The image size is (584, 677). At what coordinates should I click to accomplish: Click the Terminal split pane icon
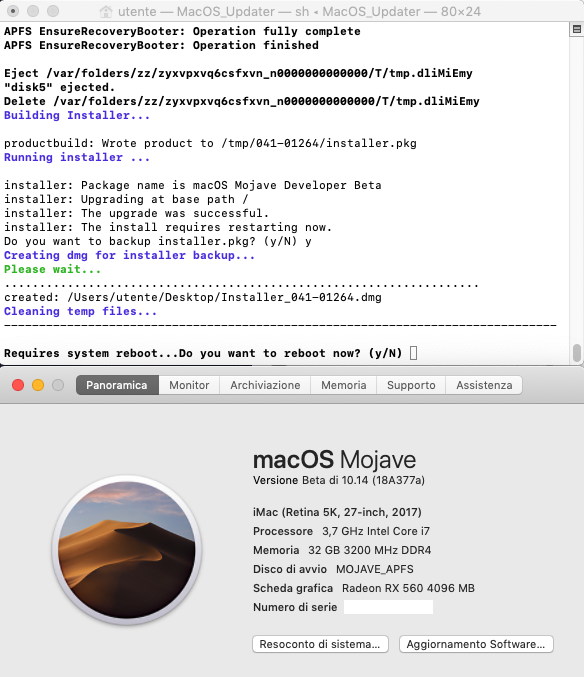[576, 29]
